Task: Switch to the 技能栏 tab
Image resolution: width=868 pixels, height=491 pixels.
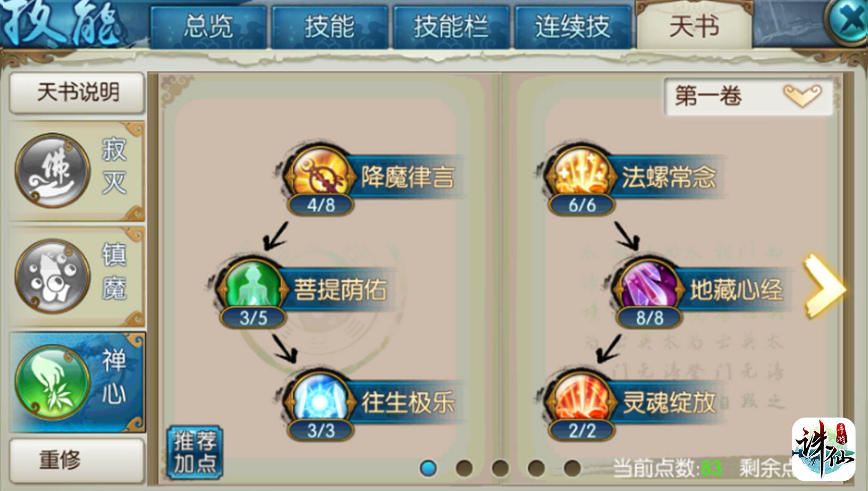Action: 451,27
